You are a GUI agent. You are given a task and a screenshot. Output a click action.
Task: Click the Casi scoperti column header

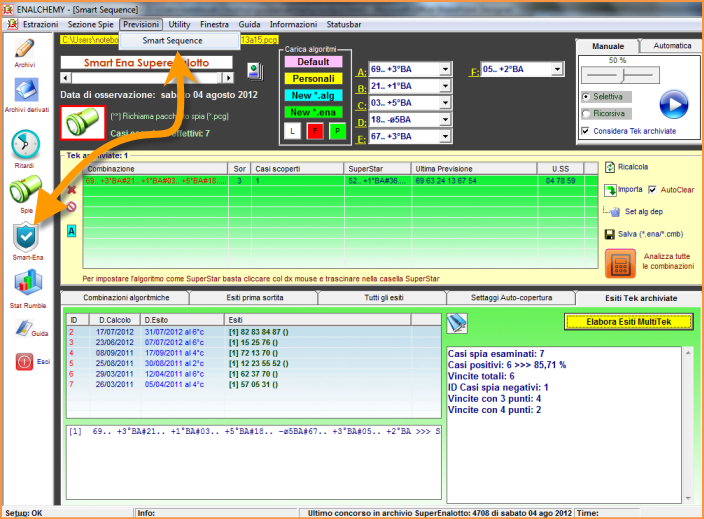[x=297, y=169]
